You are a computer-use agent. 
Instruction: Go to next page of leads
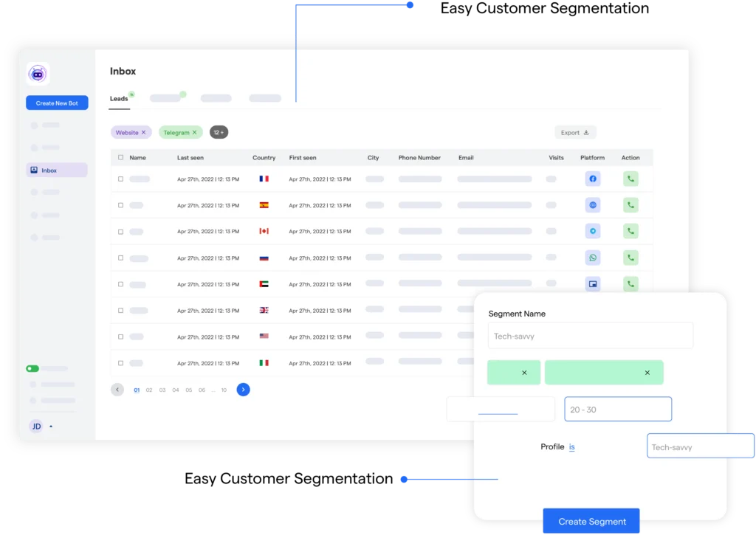coord(243,389)
